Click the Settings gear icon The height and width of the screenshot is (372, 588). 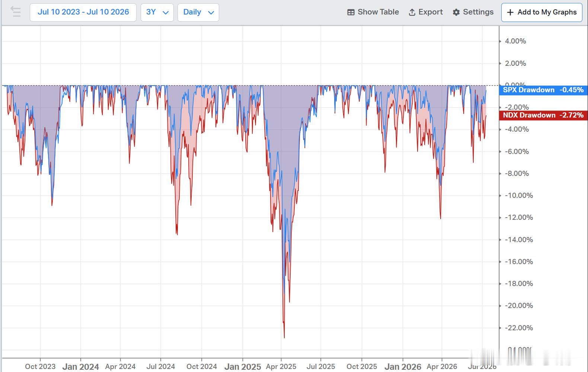(x=456, y=12)
